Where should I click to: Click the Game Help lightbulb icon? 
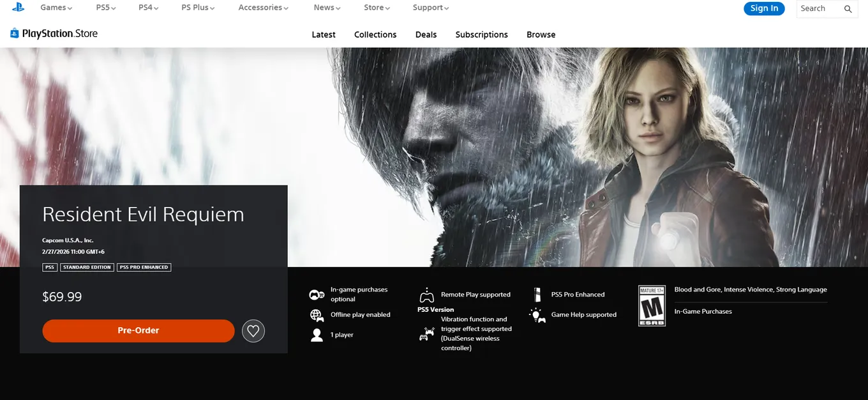(x=537, y=315)
